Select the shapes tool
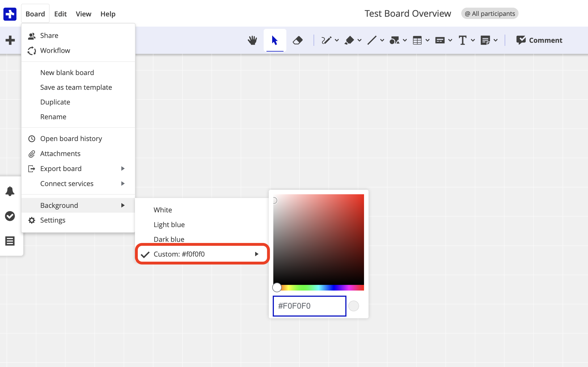588x367 pixels. [394, 40]
